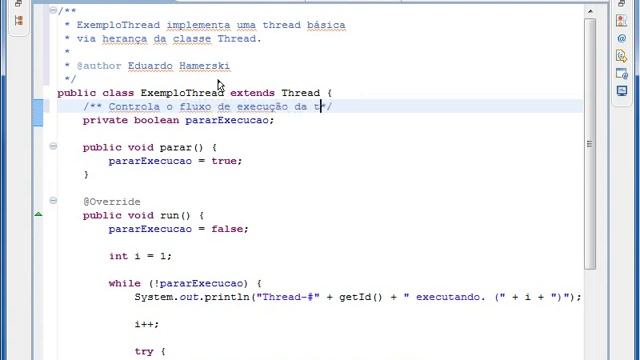Click string literal " executando. ("
Screen dimensions: 640x360
pos(455,297)
